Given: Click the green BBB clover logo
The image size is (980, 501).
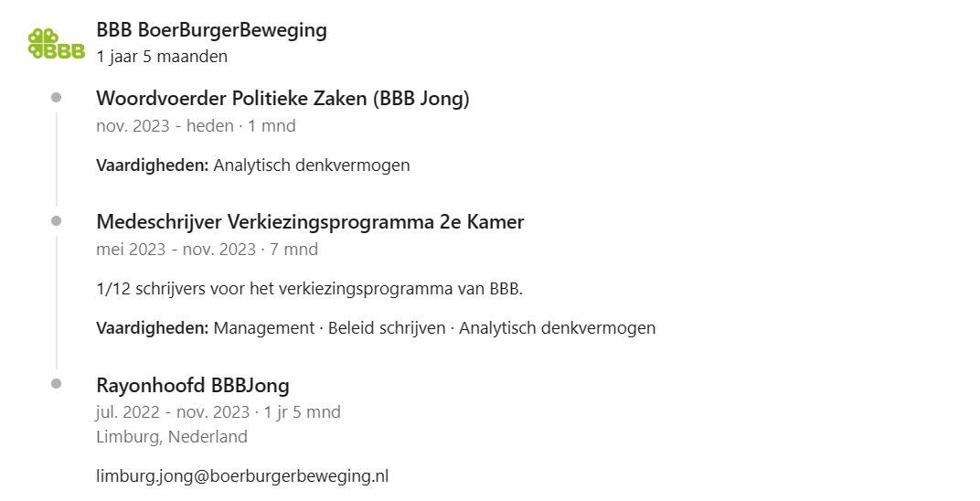Looking at the screenshot, I should click(x=57, y=44).
